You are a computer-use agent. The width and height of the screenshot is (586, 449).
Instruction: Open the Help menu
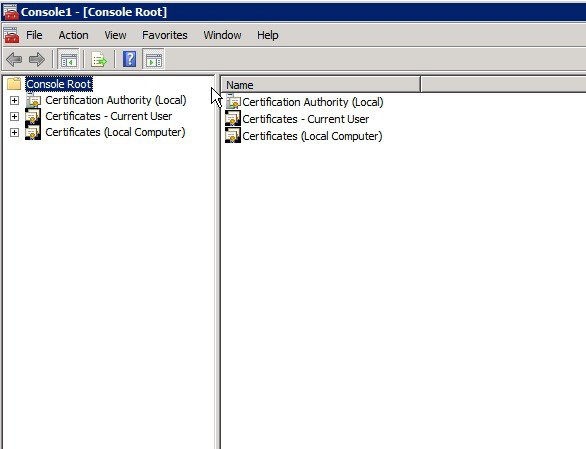(268, 35)
